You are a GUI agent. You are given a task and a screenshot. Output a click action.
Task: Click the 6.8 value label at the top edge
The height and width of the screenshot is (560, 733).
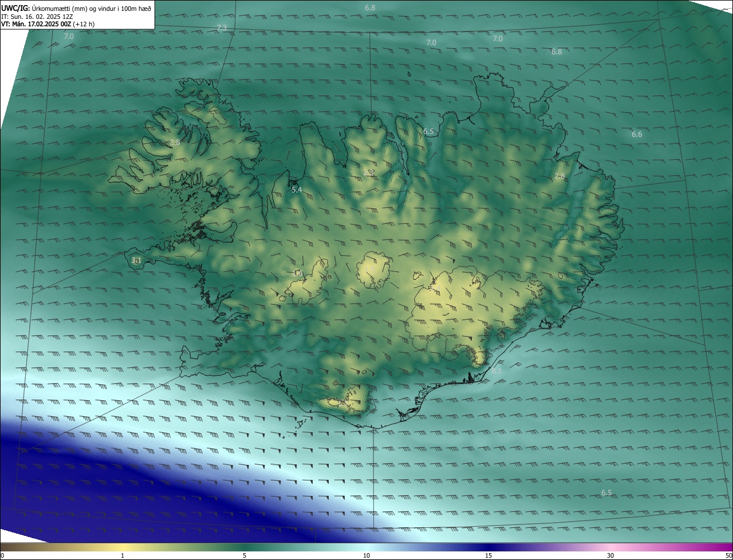point(370,7)
